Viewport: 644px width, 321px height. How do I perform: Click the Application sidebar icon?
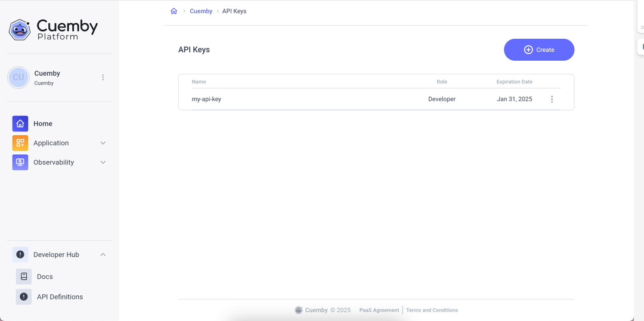click(x=20, y=143)
